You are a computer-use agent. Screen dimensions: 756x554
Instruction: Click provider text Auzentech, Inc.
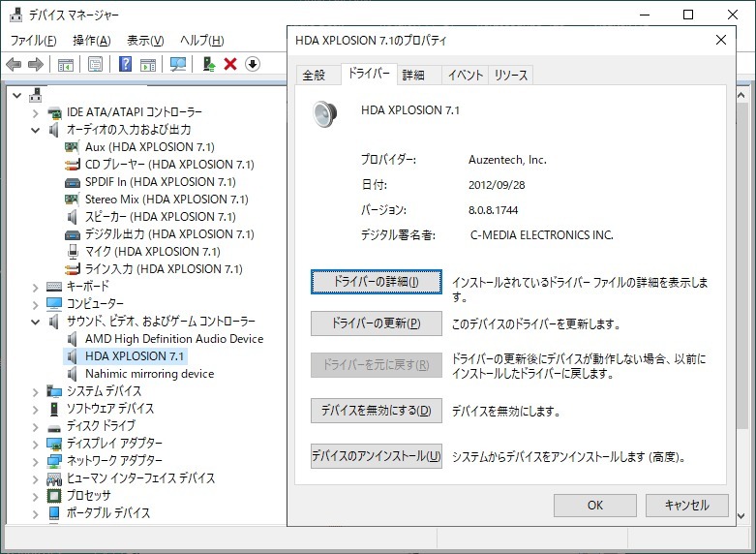(507, 160)
